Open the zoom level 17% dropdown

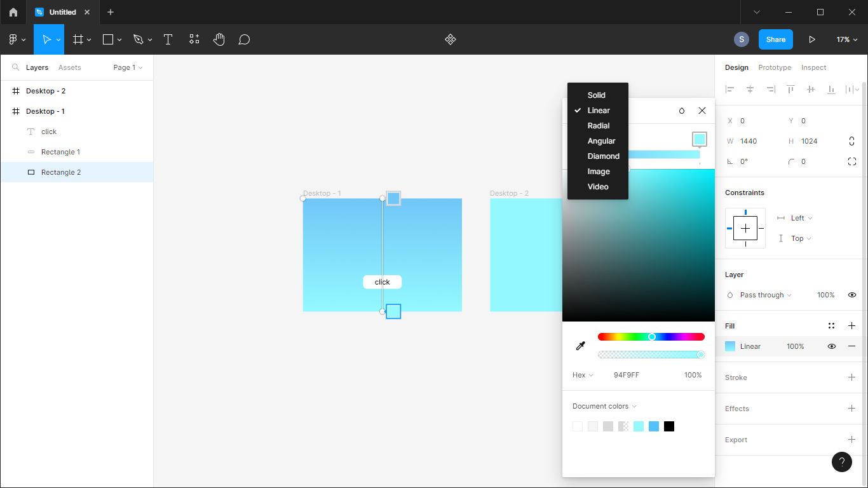pyautogui.click(x=847, y=39)
